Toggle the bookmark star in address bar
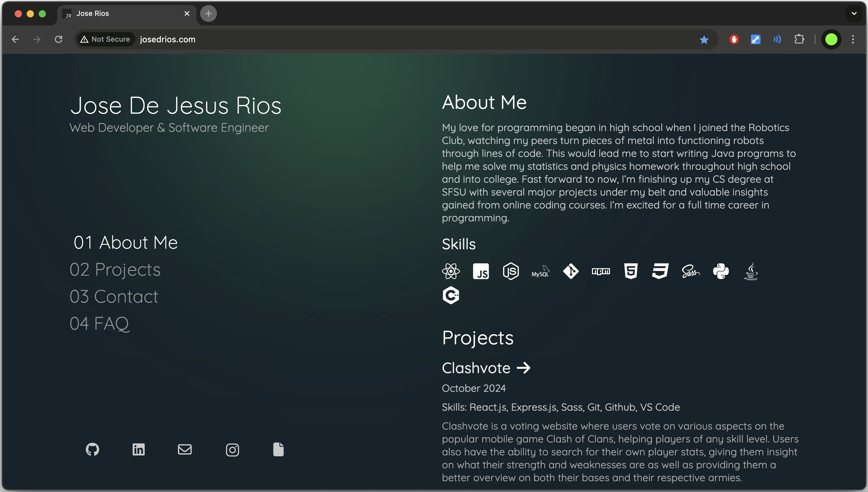The image size is (868, 492). 704,40
